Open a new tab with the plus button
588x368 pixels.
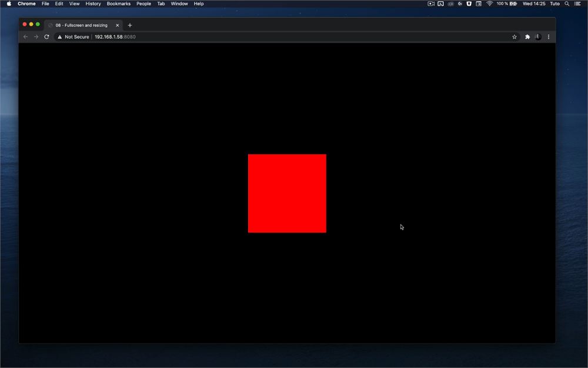pyautogui.click(x=130, y=25)
